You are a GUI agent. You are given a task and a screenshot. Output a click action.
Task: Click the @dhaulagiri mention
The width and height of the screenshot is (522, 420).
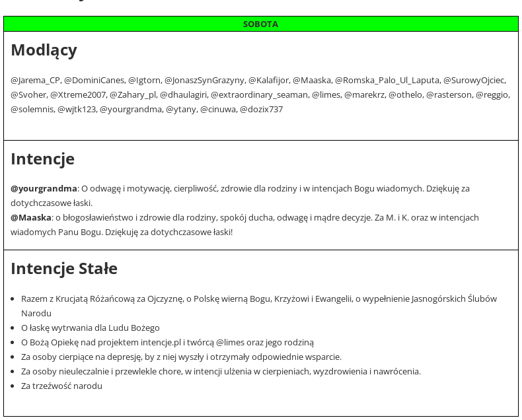pos(182,94)
